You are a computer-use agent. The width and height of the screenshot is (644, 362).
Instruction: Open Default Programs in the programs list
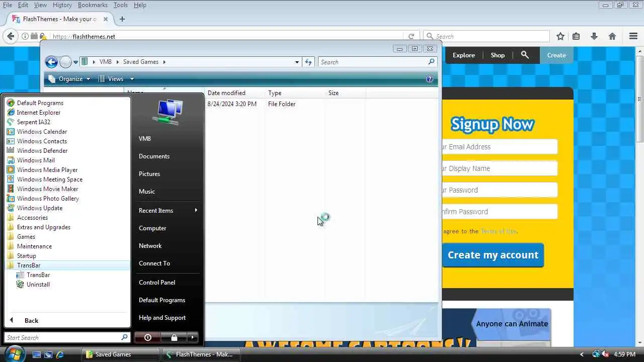click(40, 103)
